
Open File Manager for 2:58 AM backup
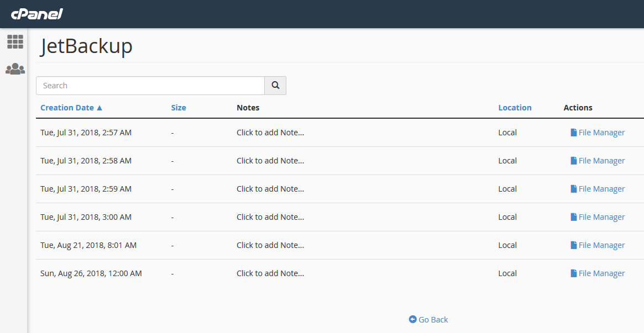(598, 161)
